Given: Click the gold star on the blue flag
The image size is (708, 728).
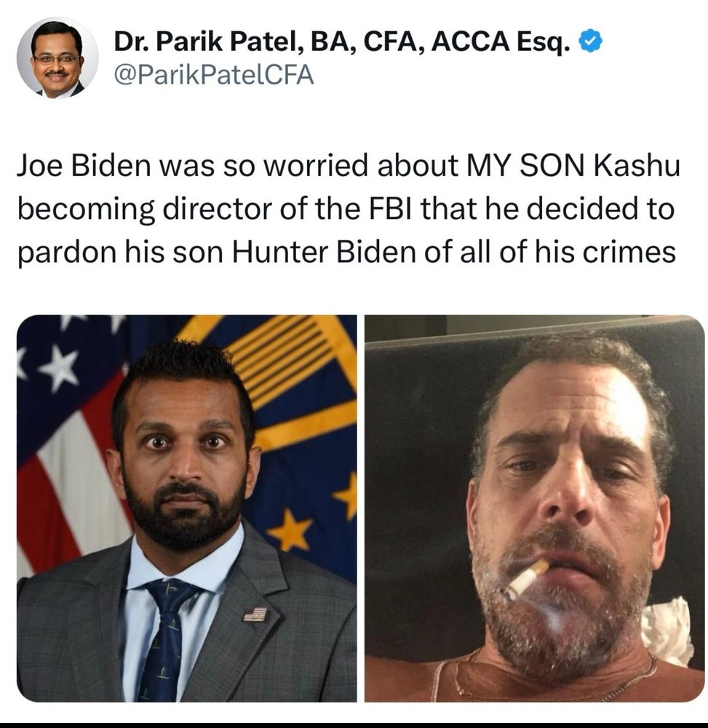Looking at the screenshot, I should coord(290,530).
